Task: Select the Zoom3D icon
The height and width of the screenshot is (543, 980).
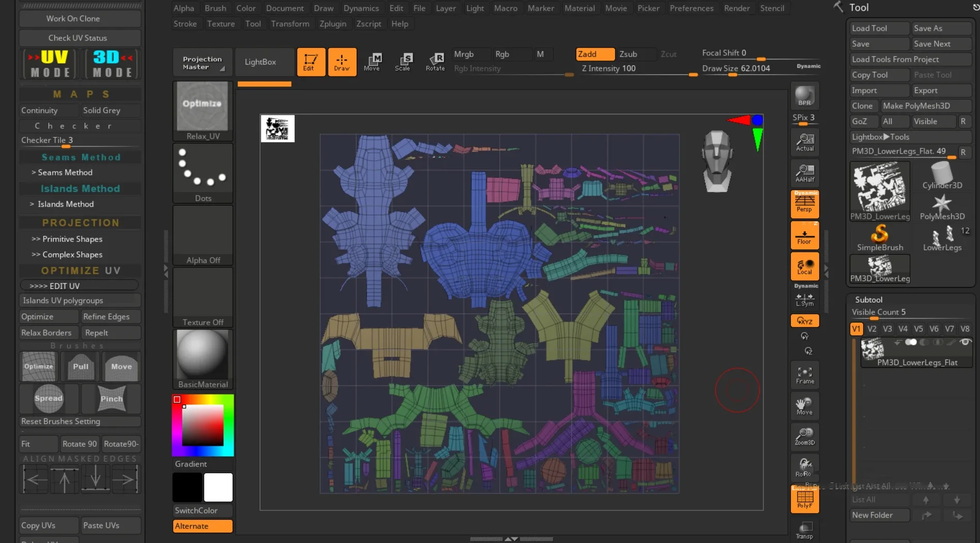Action: pyautogui.click(x=804, y=436)
